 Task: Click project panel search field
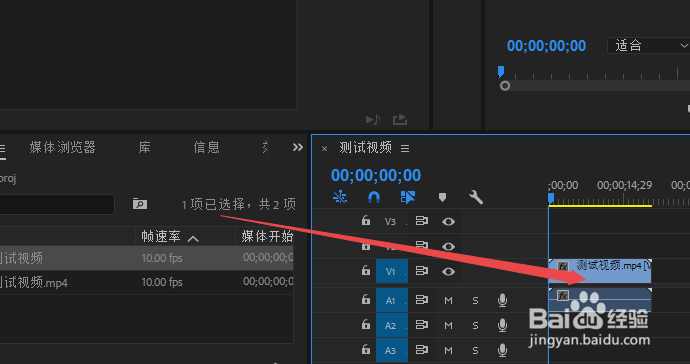[x=57, y=204]
